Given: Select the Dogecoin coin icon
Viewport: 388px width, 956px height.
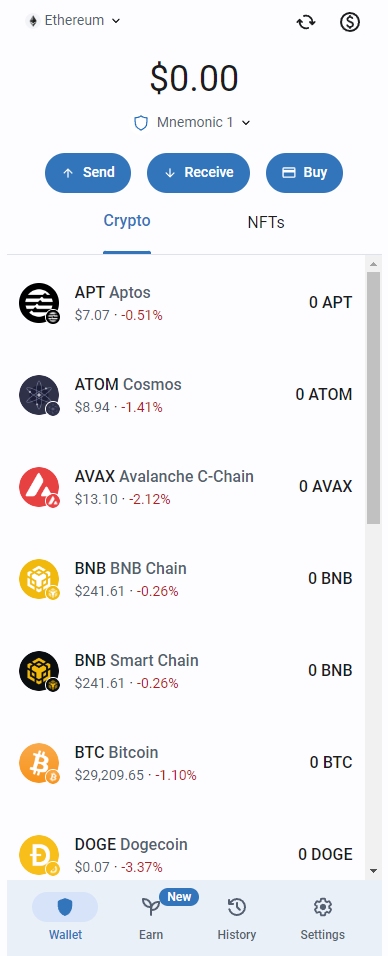Looking at the screenshot, I should click(x=39, y=855).
